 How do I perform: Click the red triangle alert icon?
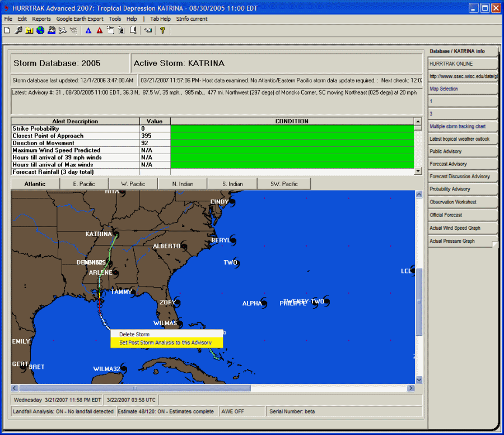(100, 31)
